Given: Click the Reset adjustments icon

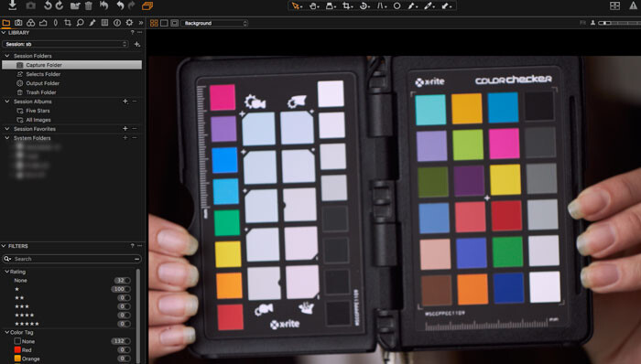Looking at the screenshot, I should coord(103,5).
